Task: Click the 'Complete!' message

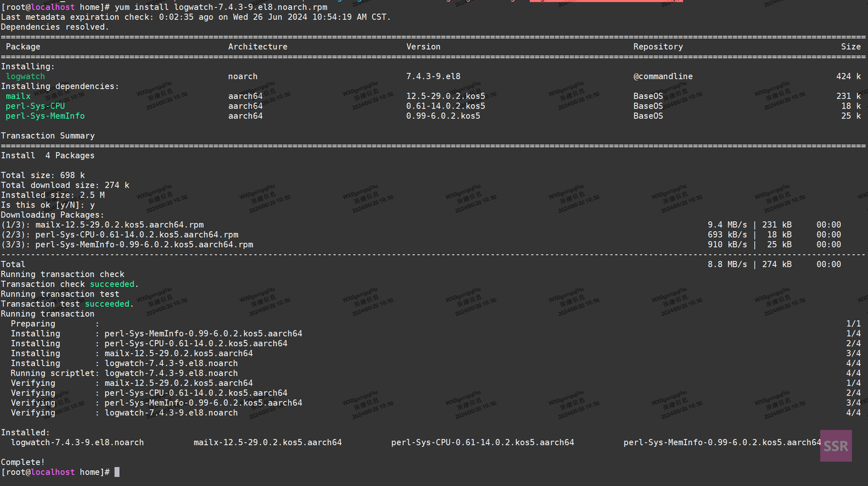Action: (x=23, y=462)
